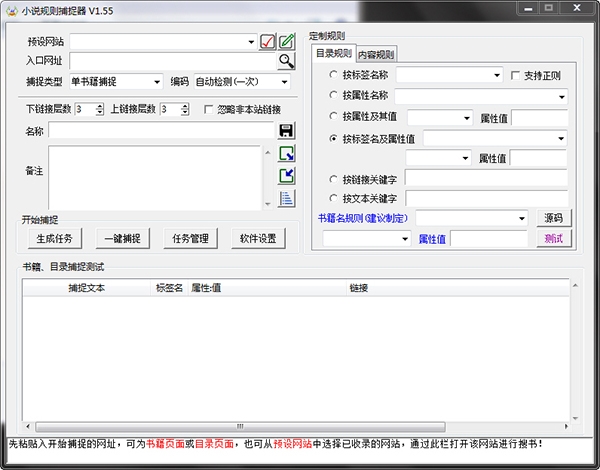Tick the 支持正则 checkbox
600x470 pixels.
(x=515, y=75)
